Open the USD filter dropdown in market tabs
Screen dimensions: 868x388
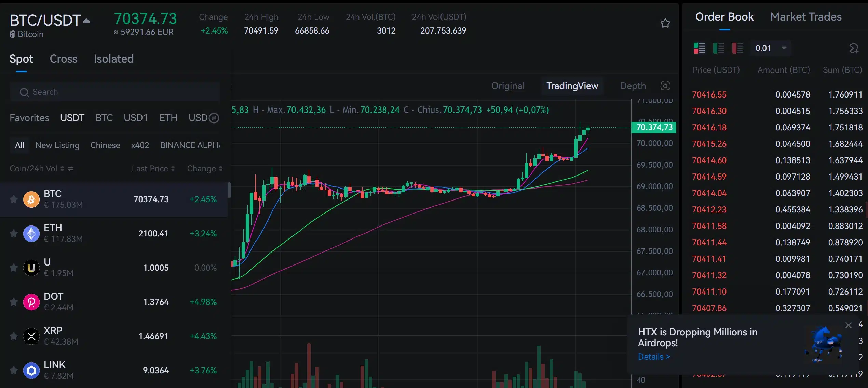(213, 118)
